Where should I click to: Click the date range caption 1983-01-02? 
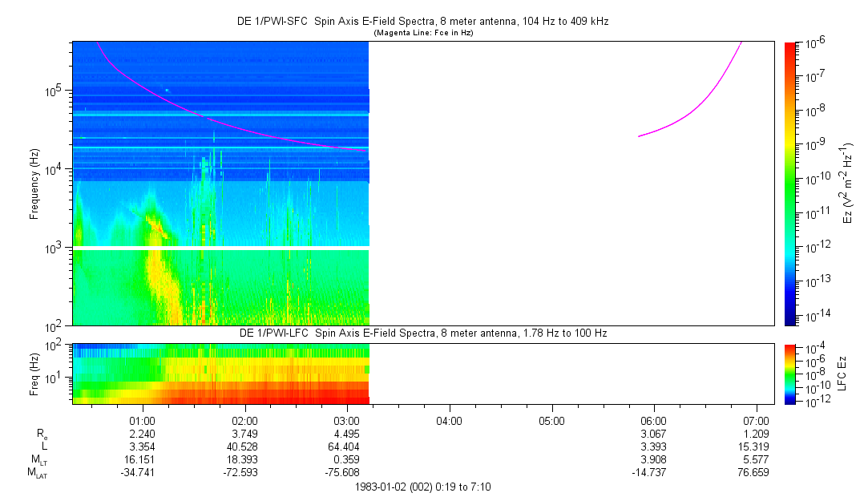[x=422, y=487]
